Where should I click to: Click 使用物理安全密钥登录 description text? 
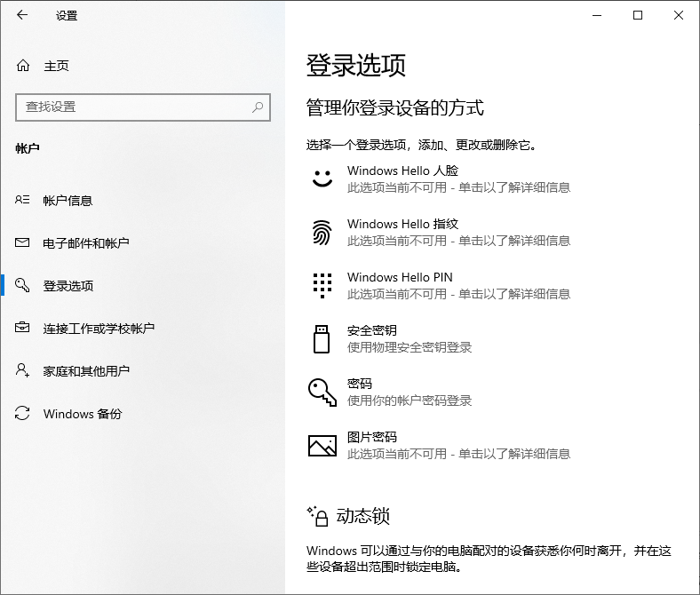[x=410, y=347]
